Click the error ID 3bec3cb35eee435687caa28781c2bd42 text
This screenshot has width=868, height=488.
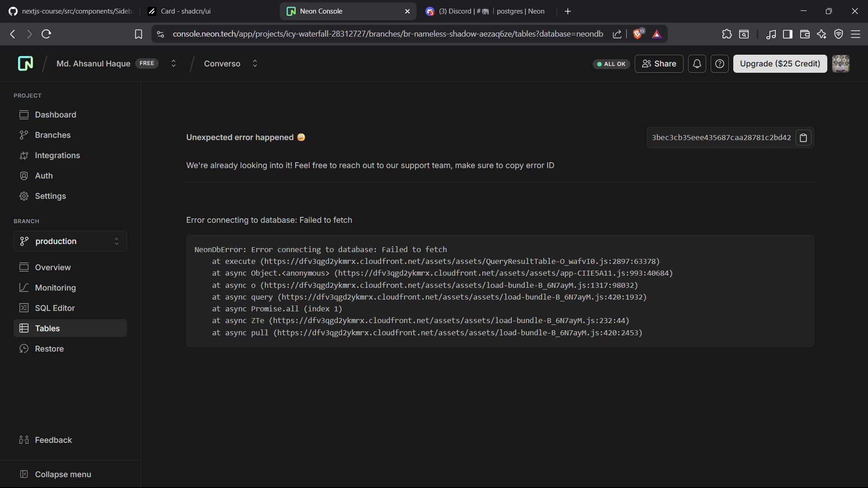point(721,138)
